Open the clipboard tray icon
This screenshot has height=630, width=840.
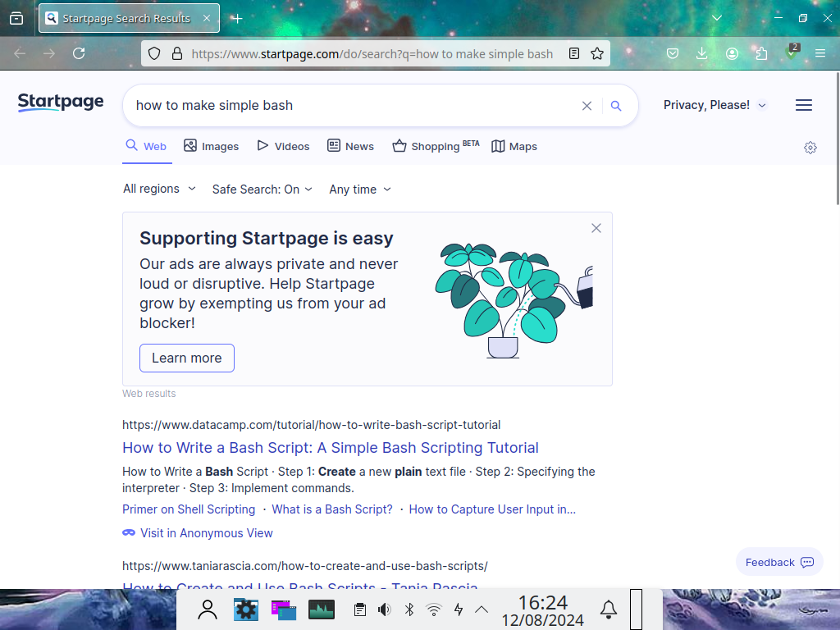click(x=359, y=609)
